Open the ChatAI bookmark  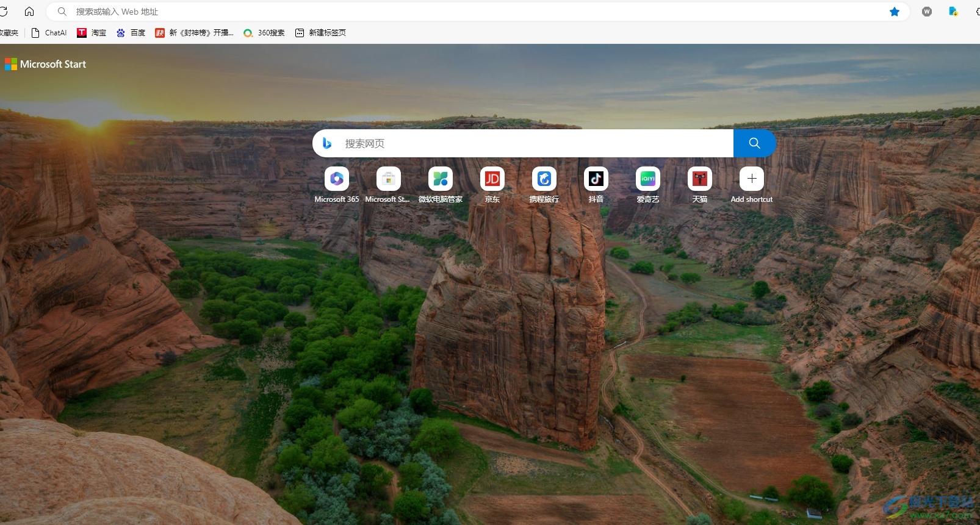pos(49,33)
